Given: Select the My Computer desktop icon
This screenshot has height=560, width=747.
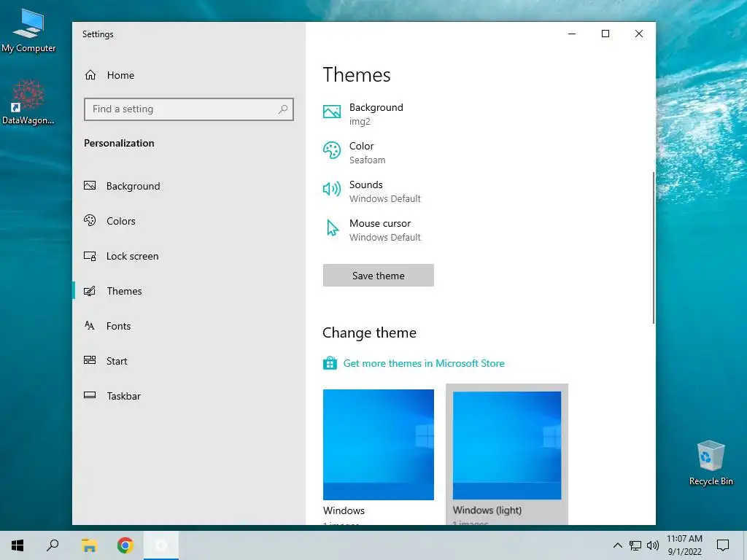Looking at the screenshot, I should 28,31.
